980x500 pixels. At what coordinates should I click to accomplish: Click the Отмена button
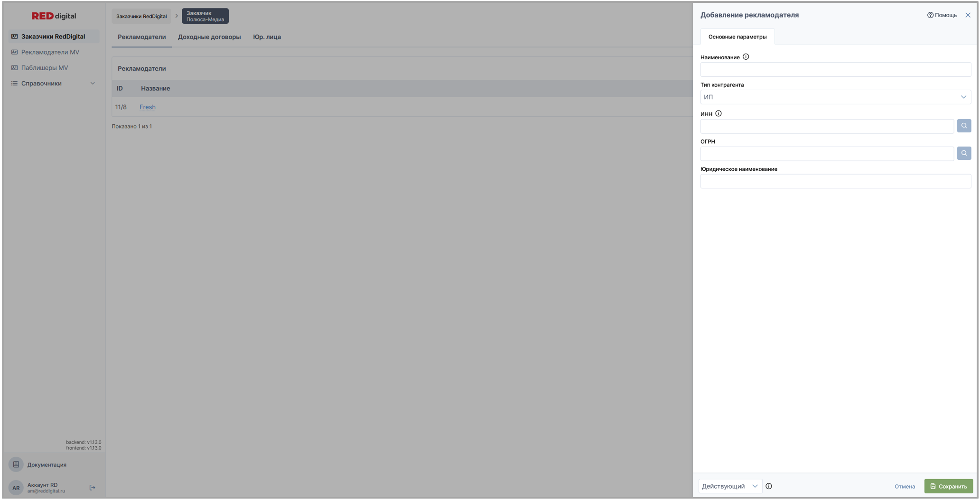(905, 486)
